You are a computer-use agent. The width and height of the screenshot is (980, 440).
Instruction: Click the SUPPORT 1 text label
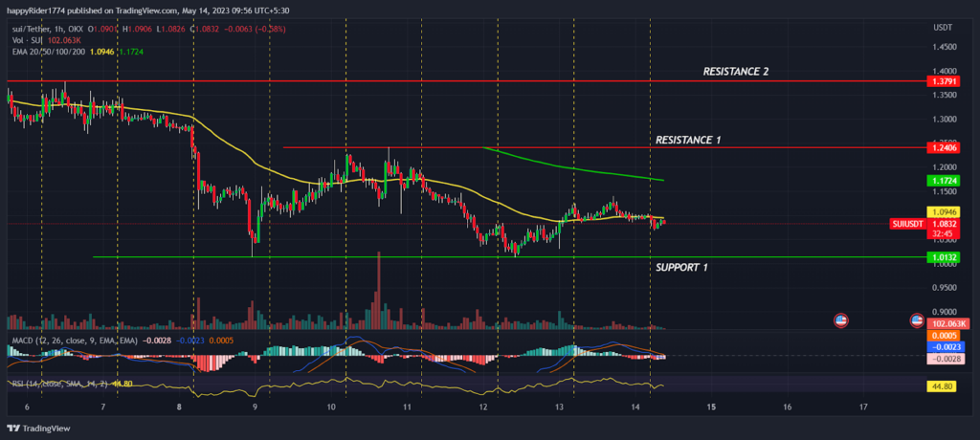(681, 268)
